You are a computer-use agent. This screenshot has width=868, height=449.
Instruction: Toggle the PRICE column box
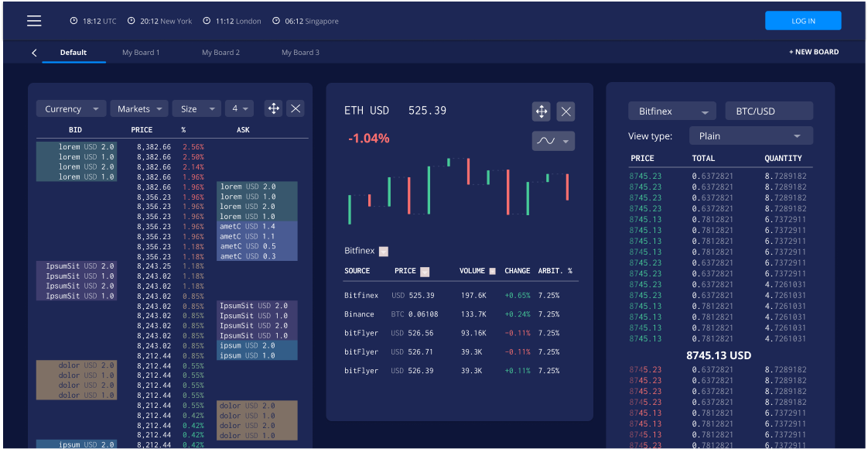pyautogui.click(x=425, y=272)
